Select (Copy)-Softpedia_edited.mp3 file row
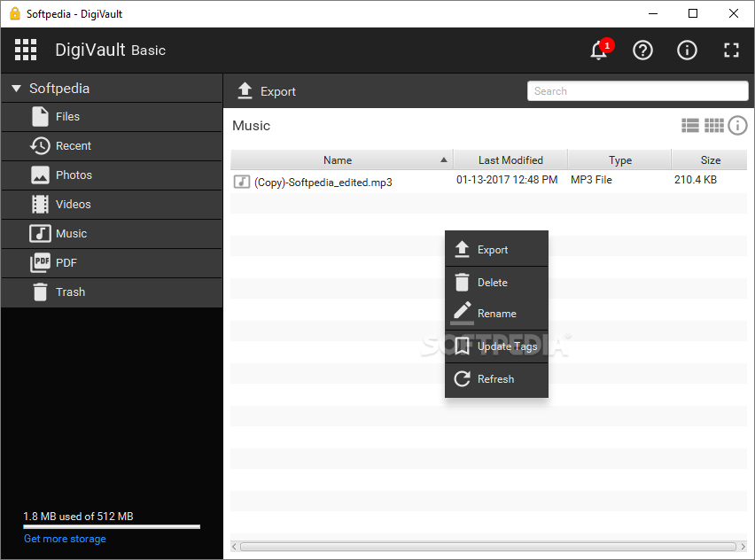755x560 pixels. (x=488, y=182)
